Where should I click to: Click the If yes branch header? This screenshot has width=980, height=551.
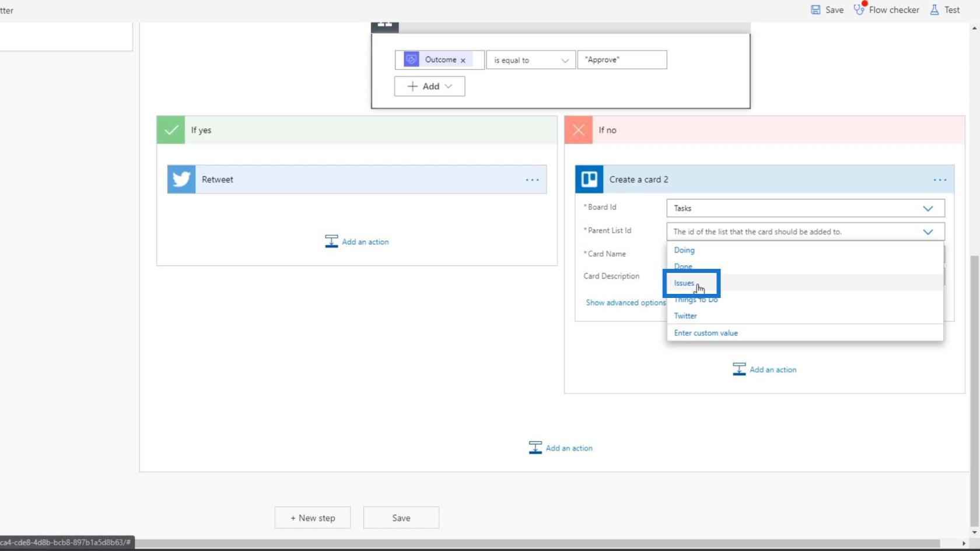(x=357, y=130)
